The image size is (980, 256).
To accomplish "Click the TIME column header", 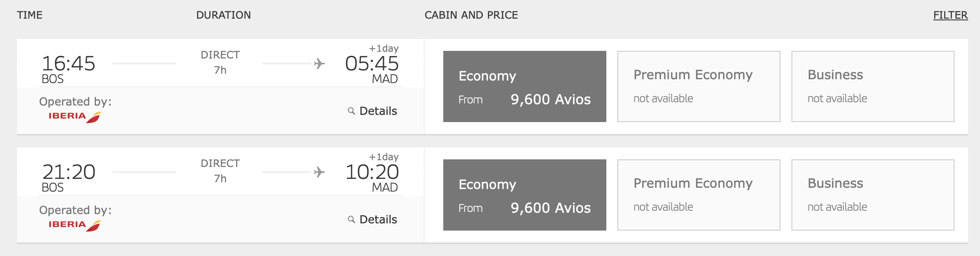I will tap(30, 15).
